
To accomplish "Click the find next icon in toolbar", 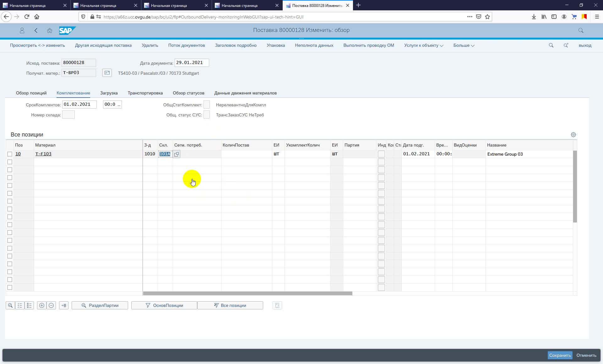I will (x=566, y=45).
